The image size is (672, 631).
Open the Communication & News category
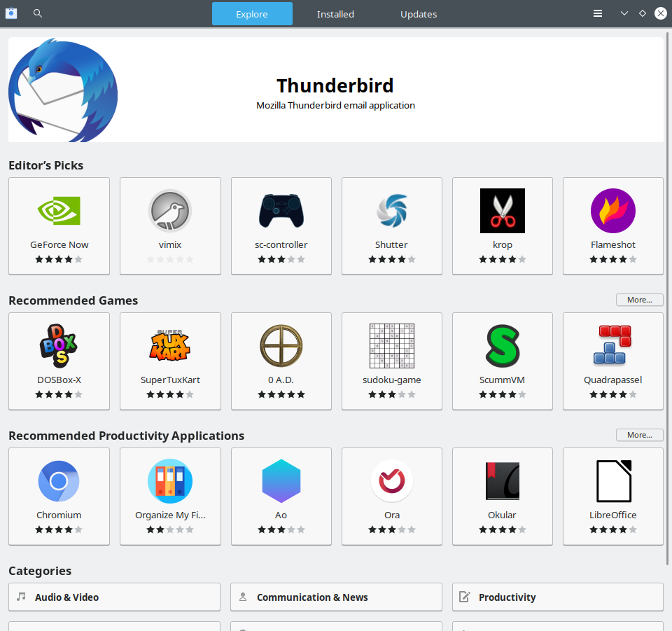click(336, 597)
